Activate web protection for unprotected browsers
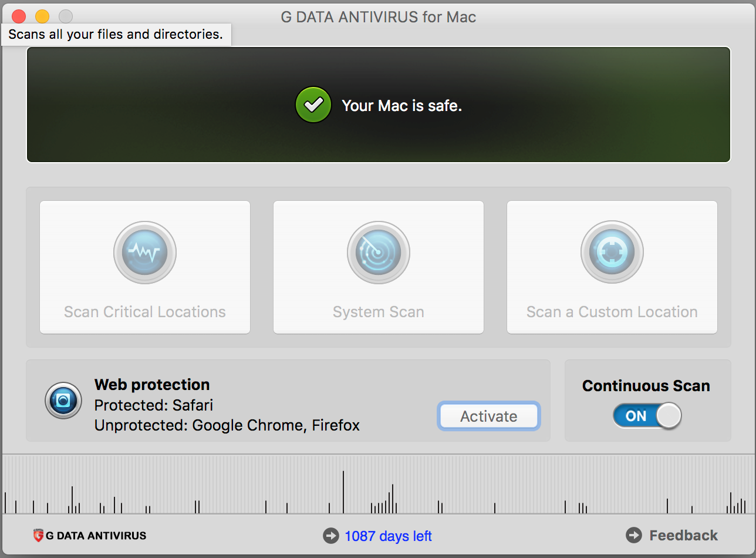Viewport: 756px width, 558px height. click(488, 416)
